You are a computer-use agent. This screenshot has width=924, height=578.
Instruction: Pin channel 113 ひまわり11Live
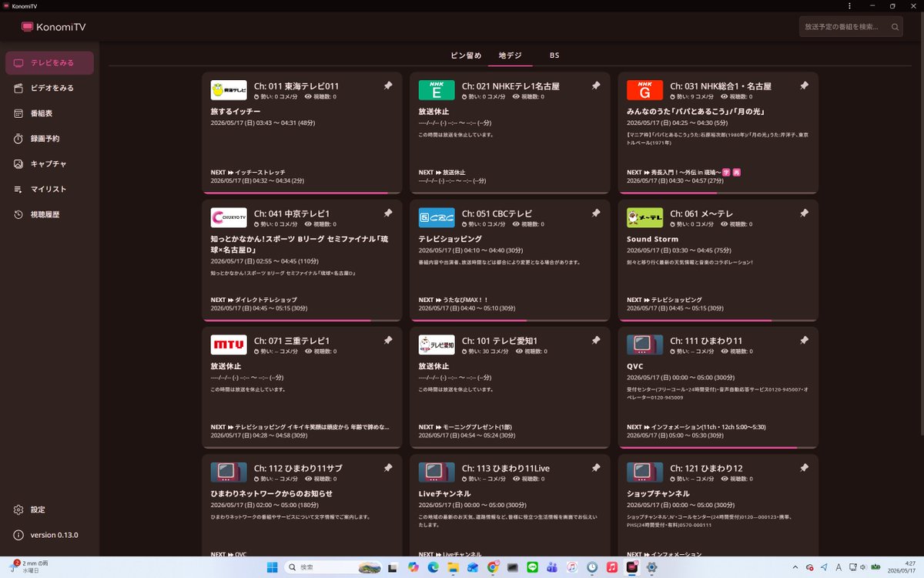click(595, 468)
